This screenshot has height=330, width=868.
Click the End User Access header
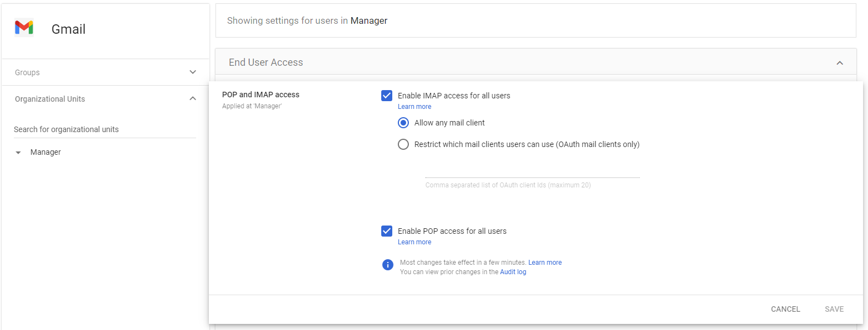(x=266, y=62)
